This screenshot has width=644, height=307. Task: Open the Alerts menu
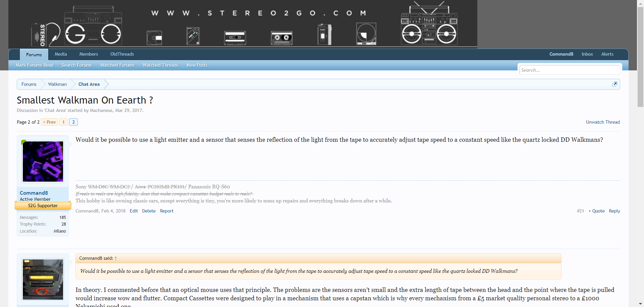607,54
